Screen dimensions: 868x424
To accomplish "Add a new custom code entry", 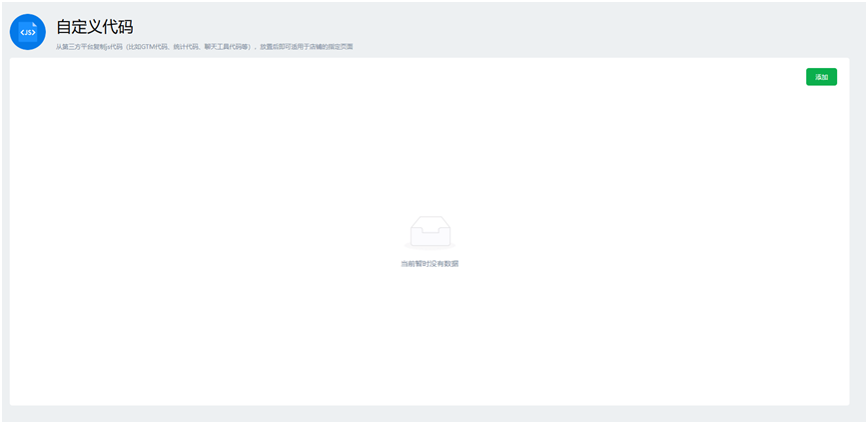I will [821, 77].
